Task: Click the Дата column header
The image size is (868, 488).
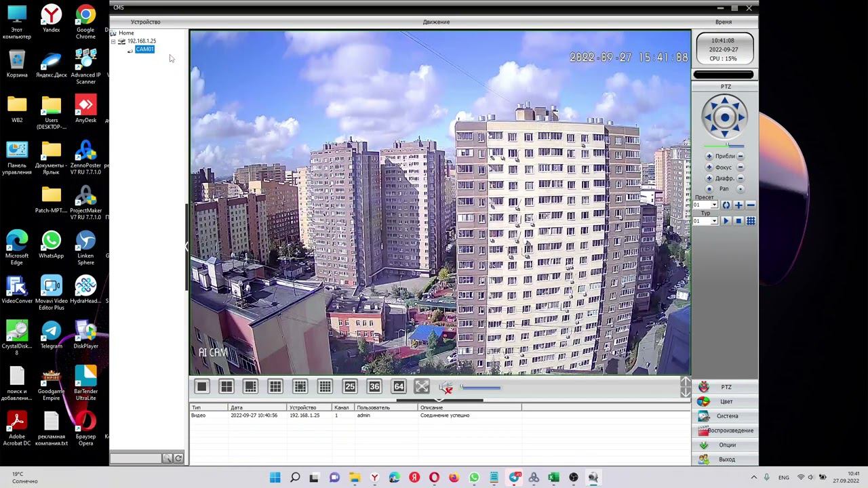Action: tap(258, 408)
